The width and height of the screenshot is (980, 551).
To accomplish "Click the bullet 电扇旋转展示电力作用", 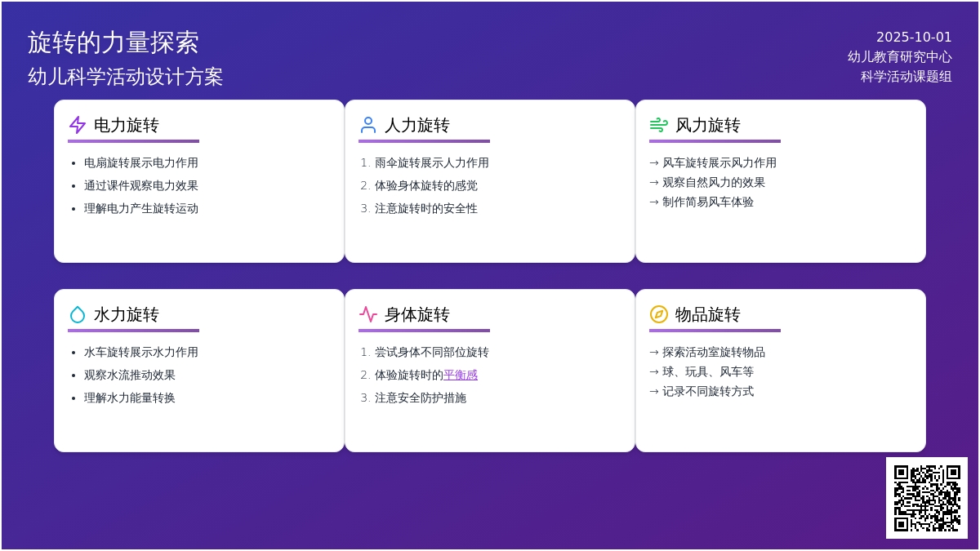I will tap(141, 163).
